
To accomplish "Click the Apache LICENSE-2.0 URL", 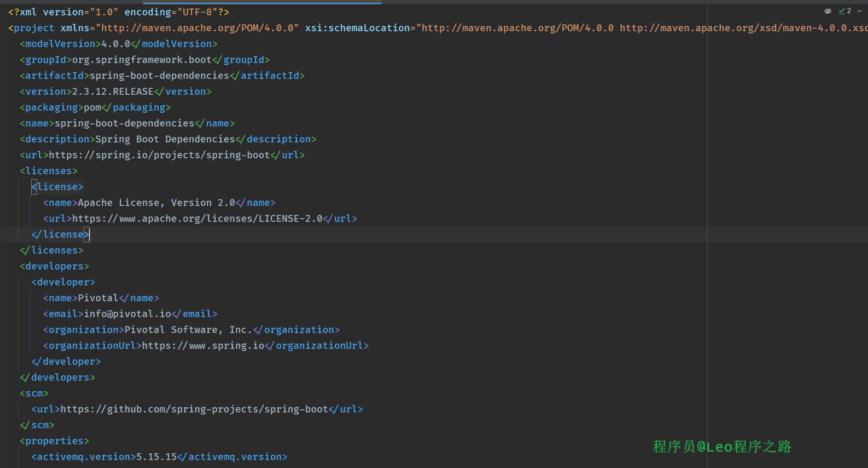I will coord(197,219).
